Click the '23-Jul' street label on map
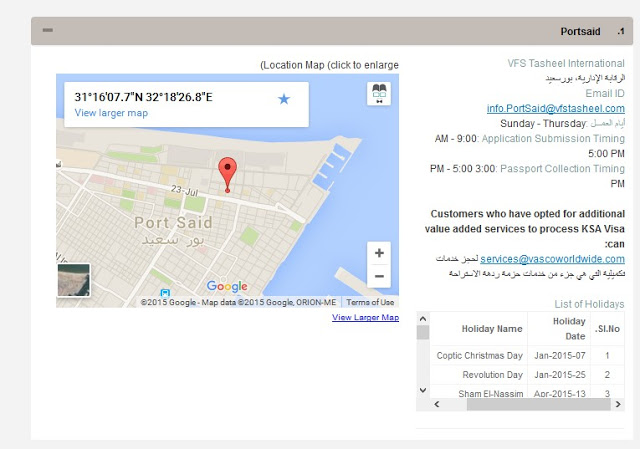The height and width of the screenshot is (449, 640). 184,190
